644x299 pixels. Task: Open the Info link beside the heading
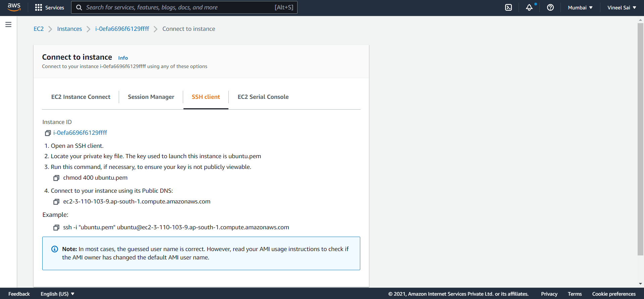click(123, 58)
